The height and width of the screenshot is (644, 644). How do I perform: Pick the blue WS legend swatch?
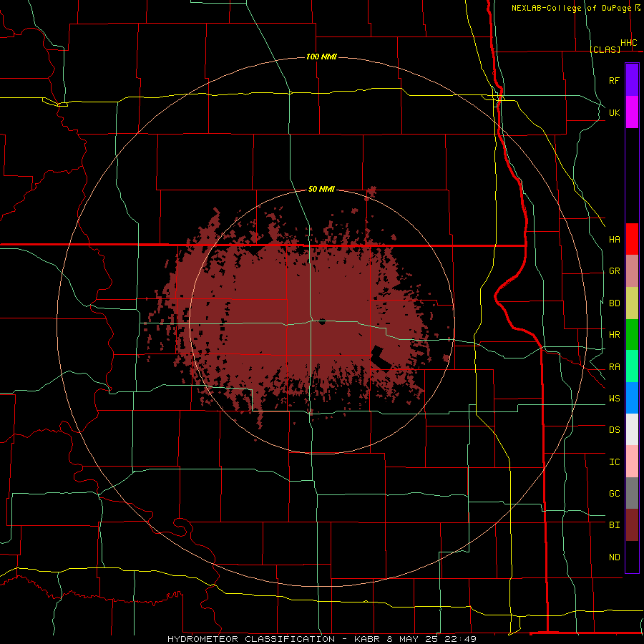pyautogui.click(x=632, y=398)
